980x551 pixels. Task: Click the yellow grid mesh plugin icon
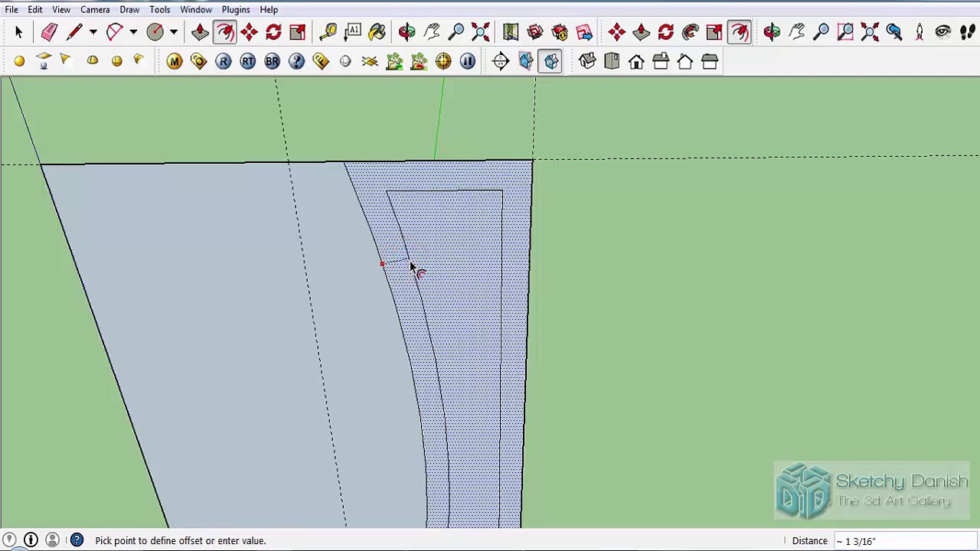point(370,61)
